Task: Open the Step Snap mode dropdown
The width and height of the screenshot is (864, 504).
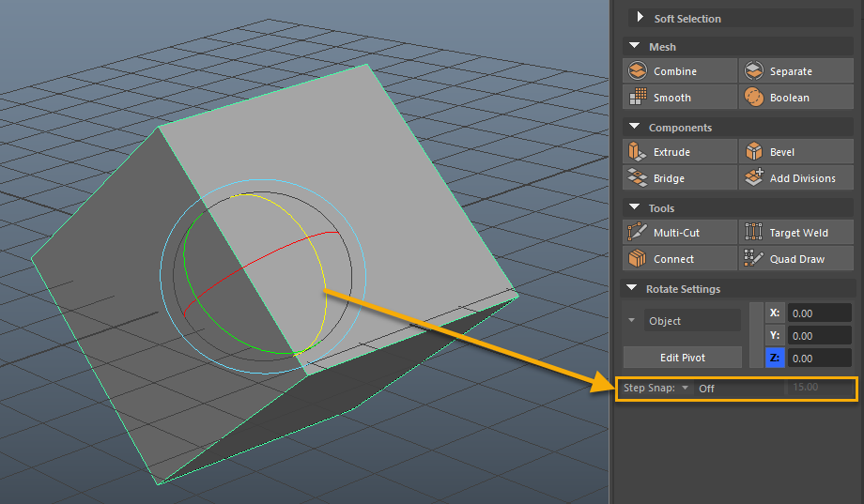Action: tap(685, 388)
